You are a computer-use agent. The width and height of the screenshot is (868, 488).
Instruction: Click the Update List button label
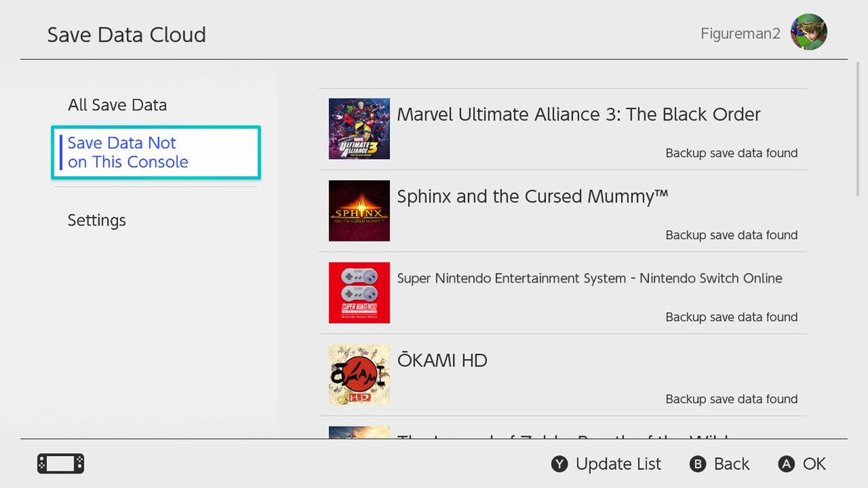tap(618, 464)
